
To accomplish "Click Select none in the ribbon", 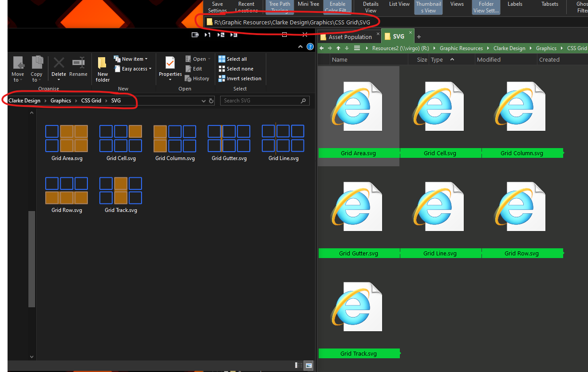I will 236,69.
